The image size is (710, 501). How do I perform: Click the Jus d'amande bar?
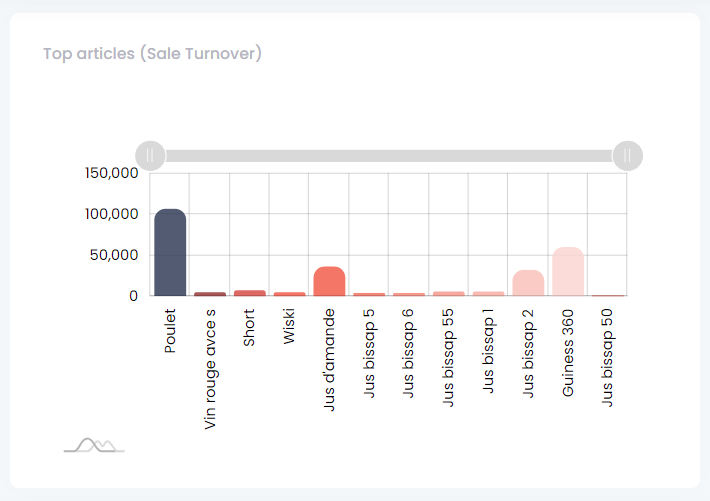coord(329,282)
